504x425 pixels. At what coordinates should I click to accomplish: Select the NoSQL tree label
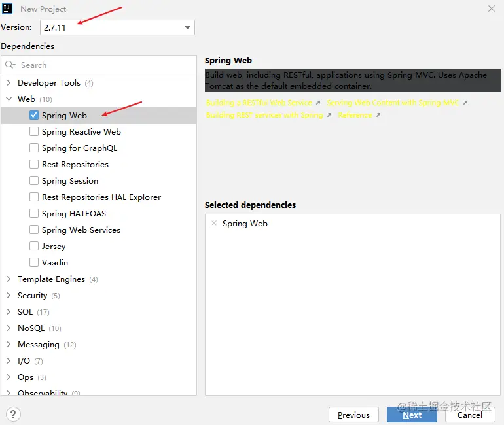(x=31, y=328)
